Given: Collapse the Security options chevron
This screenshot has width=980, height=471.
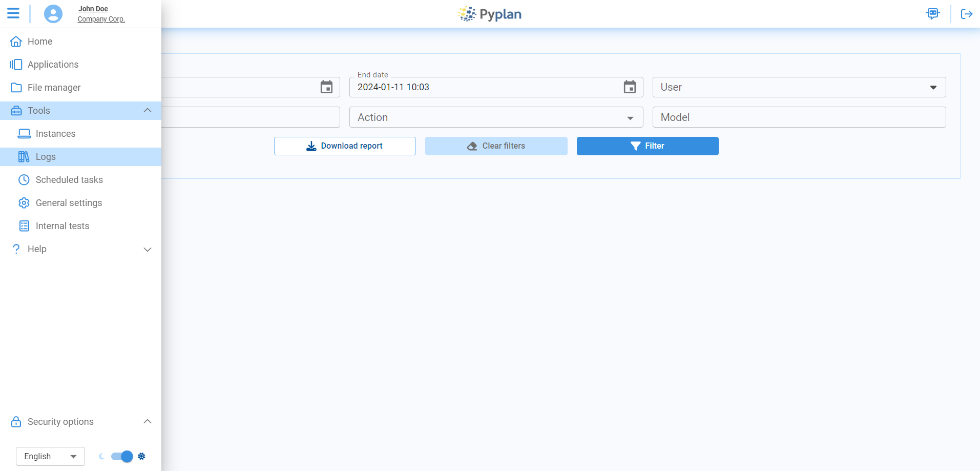Looking at the screenshot, I should (x=148, y=422).
